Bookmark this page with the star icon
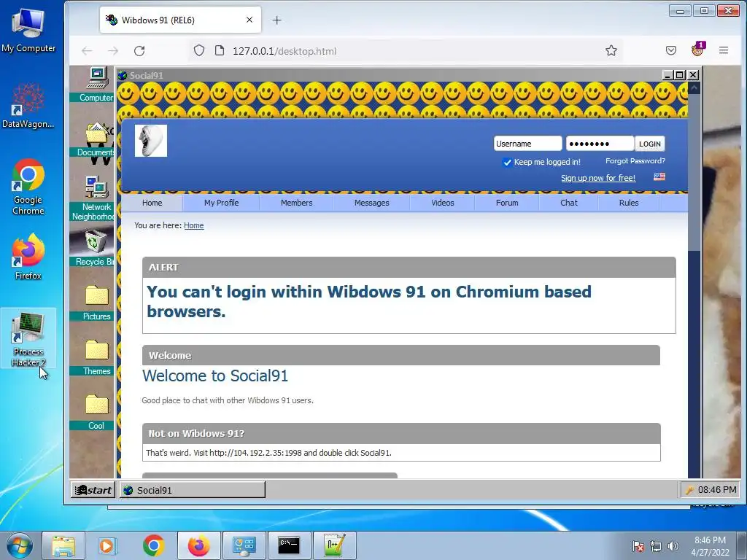Image resolution: width=747 pixels, height=560 pixels. (x=611, y=50)
